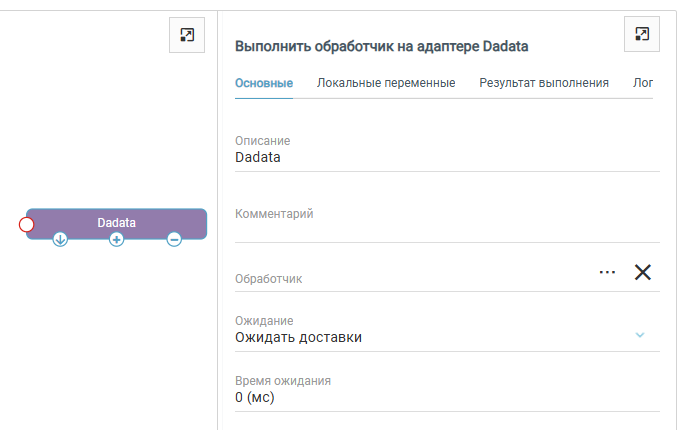Expand the canvas area to full screen
The height and width of the screenshot is (430, 690).
(x=187, y=35)
